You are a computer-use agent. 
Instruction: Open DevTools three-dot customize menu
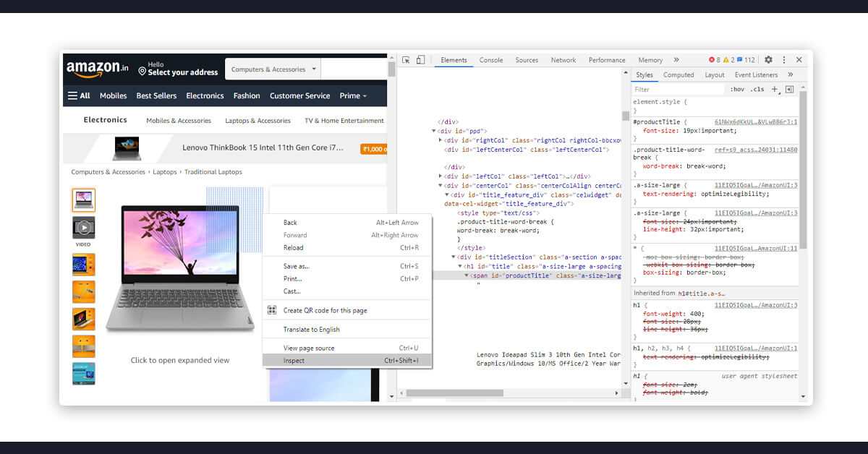[783, 60]
